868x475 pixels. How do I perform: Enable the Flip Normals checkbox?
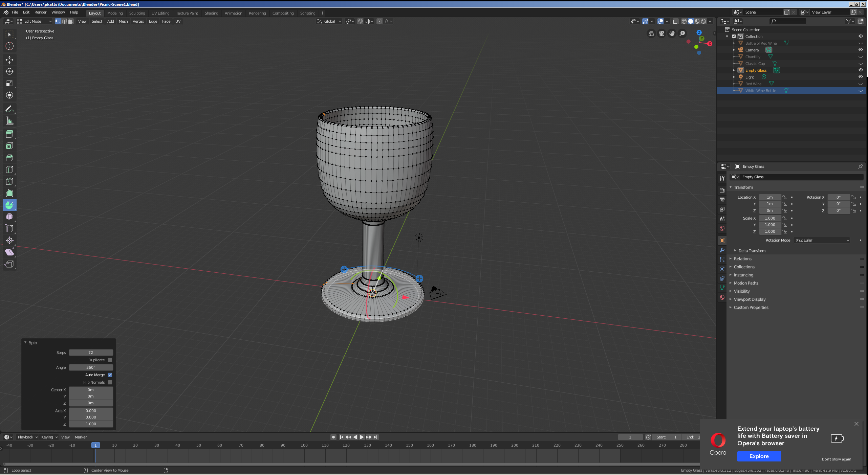point(110,382)
